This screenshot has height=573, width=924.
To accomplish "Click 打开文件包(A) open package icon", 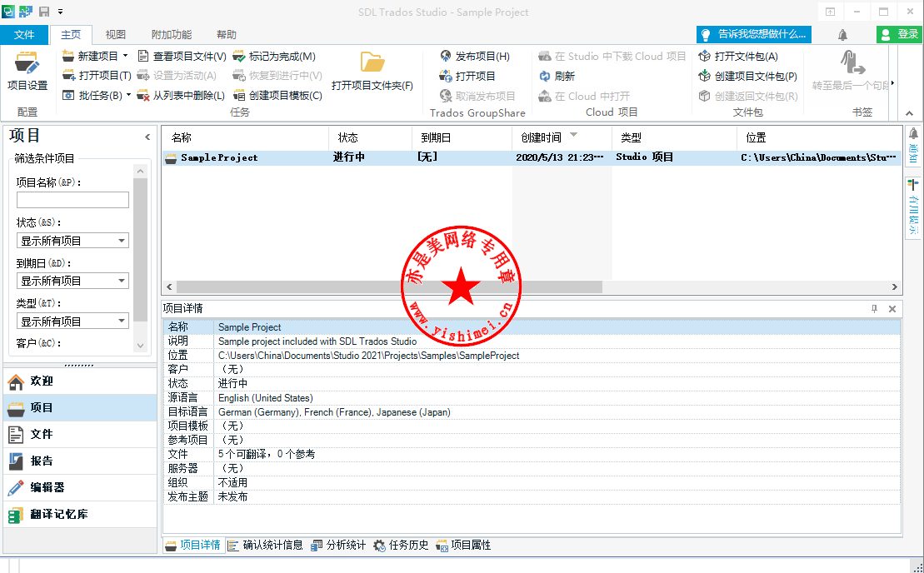I will (704, 57).
